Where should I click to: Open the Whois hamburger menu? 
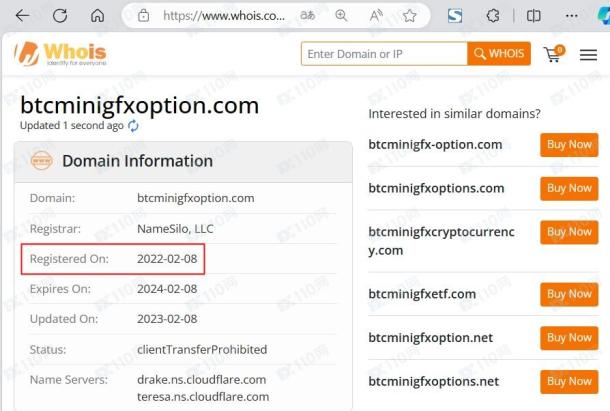[x=588, y=55]
